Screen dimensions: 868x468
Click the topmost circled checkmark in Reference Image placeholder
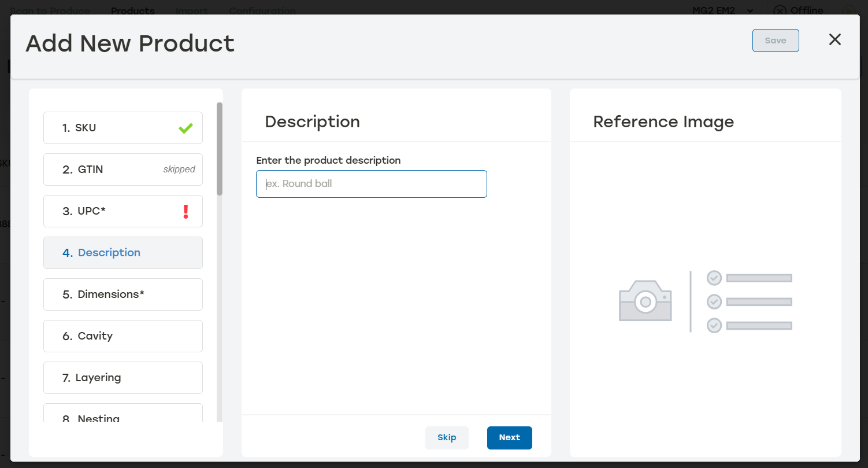tap(713, 277)
